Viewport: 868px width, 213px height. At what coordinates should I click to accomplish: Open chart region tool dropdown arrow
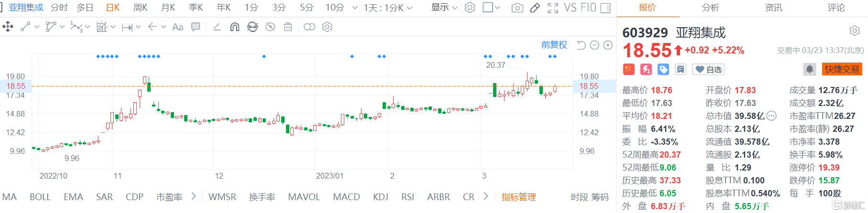(x=113, y=27)
